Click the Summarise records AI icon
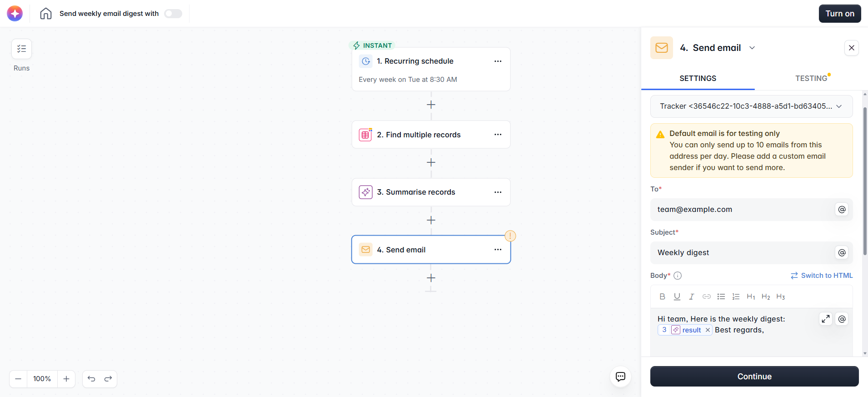The image size is (868, 397). (366, 192)
